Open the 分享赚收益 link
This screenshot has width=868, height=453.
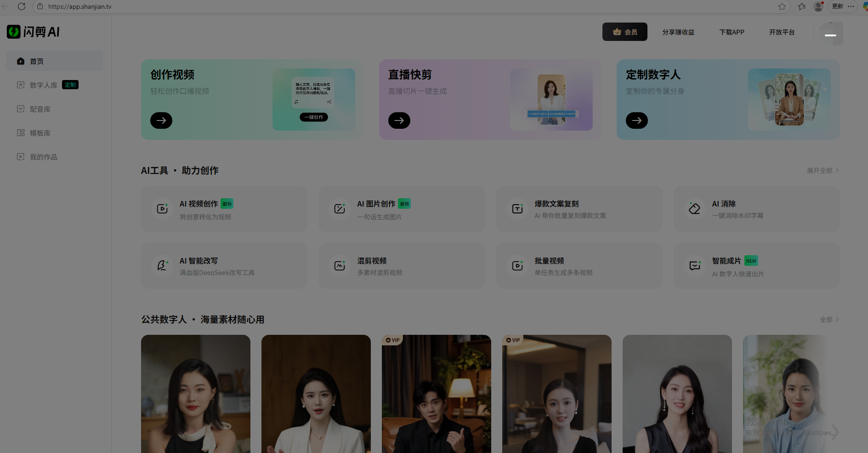coord(678,32)
